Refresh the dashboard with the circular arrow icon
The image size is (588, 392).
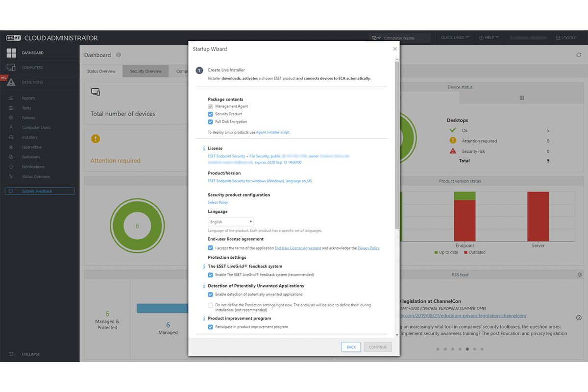point(579,55)
